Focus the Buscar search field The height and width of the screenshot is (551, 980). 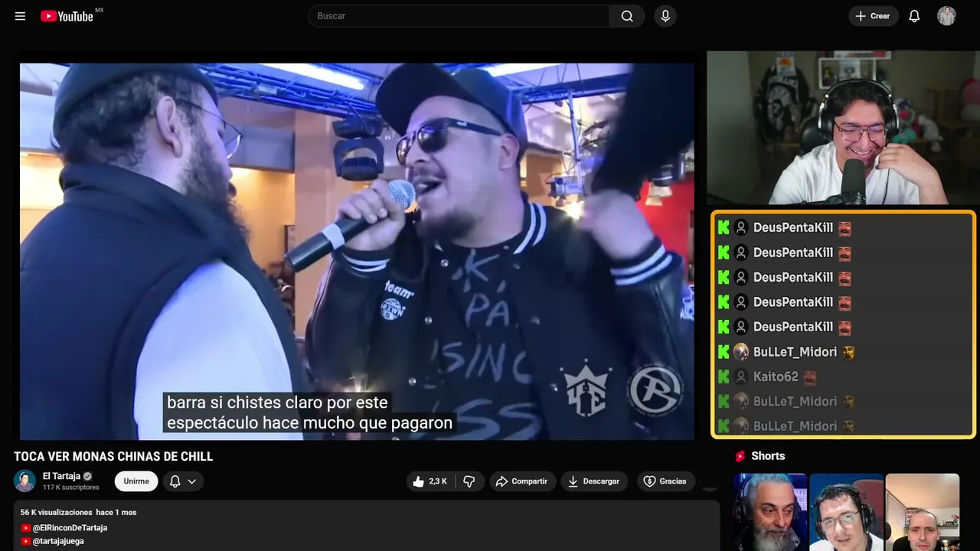tap(459, 16)
